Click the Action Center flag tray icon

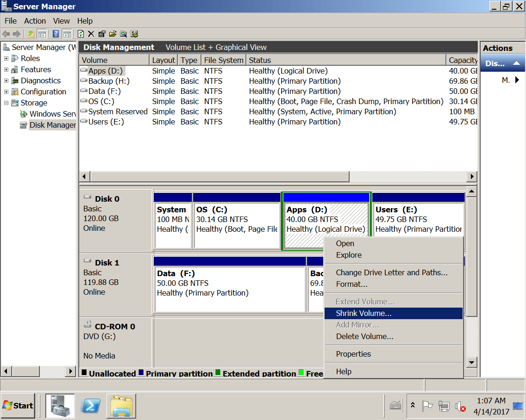click(x=427, y=406)
